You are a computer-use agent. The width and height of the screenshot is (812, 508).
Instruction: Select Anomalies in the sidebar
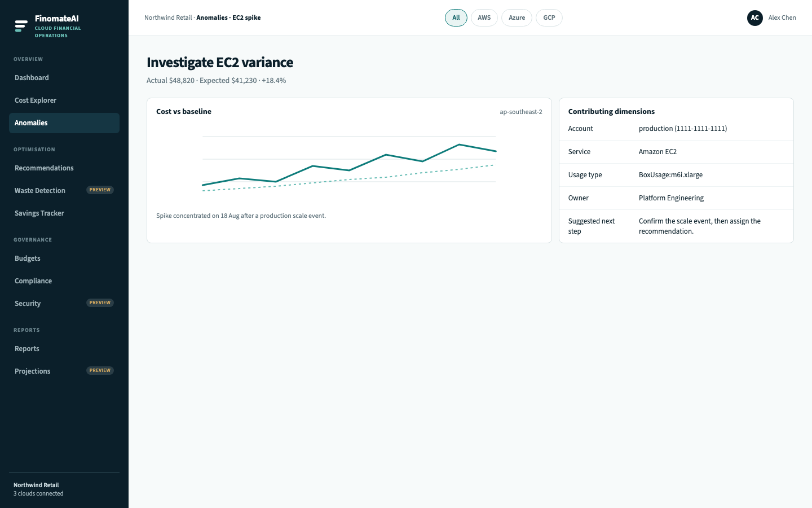tap(64, 123)
